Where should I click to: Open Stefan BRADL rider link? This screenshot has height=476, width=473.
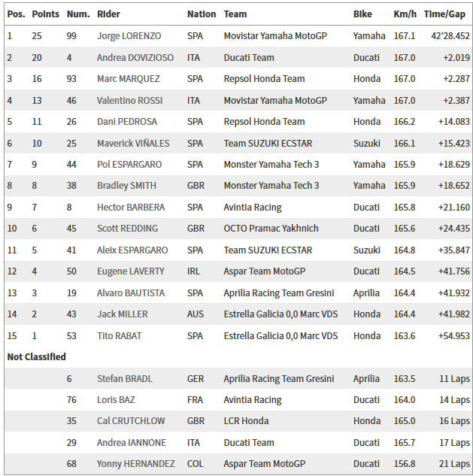[x=125, y=379]
